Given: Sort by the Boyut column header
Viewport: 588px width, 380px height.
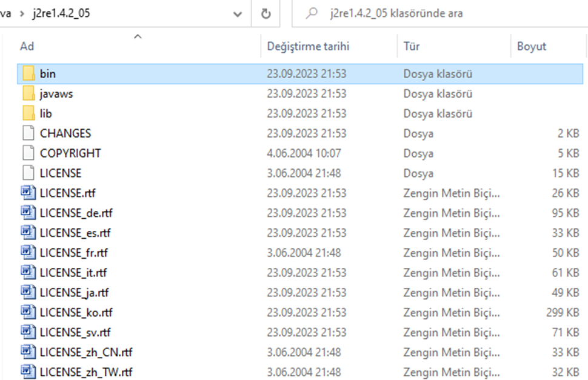Looking at the screenshot, I should coord(532,46).
